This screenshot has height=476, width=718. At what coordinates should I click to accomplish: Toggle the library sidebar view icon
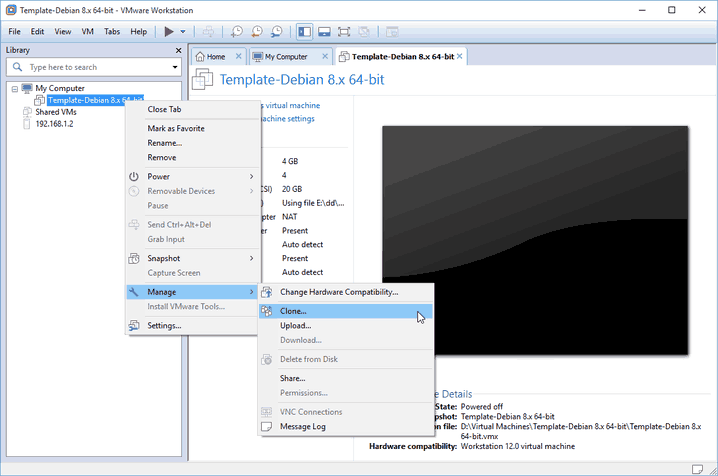click(x=304, y=32)
